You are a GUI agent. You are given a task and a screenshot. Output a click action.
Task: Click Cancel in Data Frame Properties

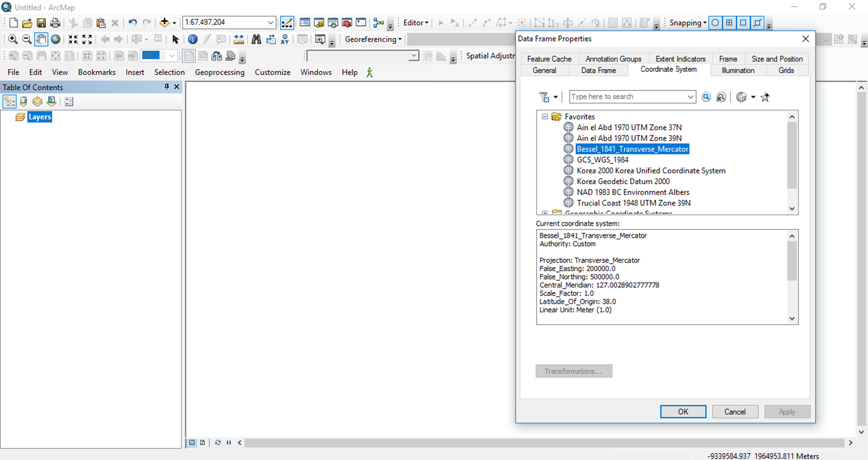[735, 412]
